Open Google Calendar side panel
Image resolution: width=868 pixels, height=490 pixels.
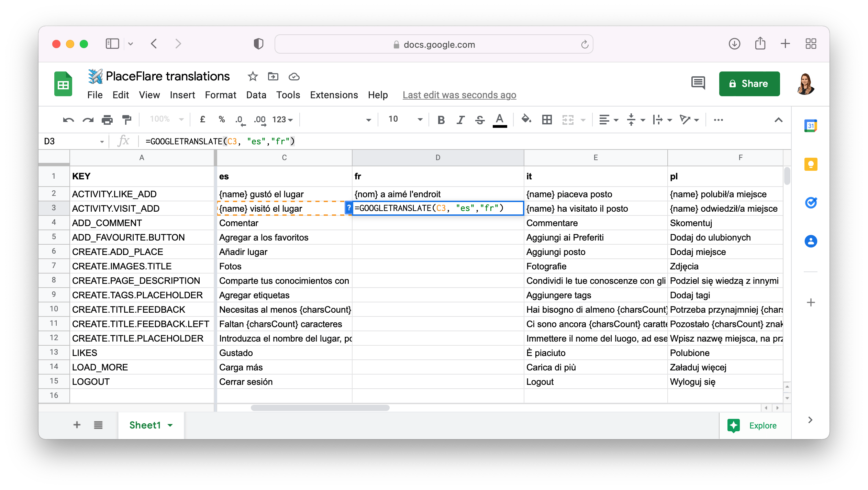pyautogui.click(x=811, y=126)
